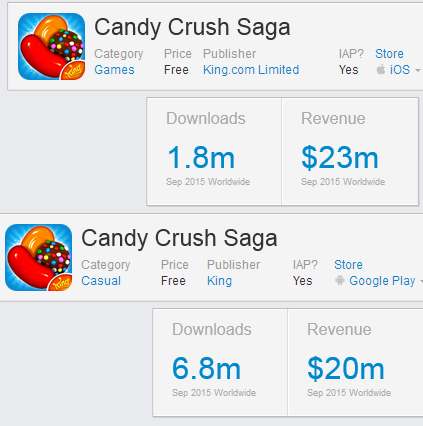Click the iOS Candy Crush Saga app icon

[x=51, y=46]
